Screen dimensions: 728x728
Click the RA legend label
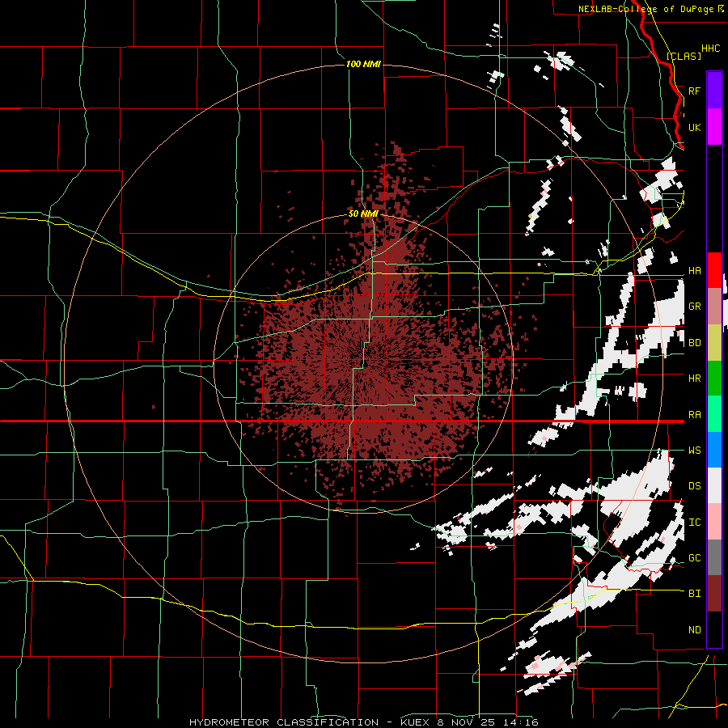pyautogui.click(x=694, y=415)
